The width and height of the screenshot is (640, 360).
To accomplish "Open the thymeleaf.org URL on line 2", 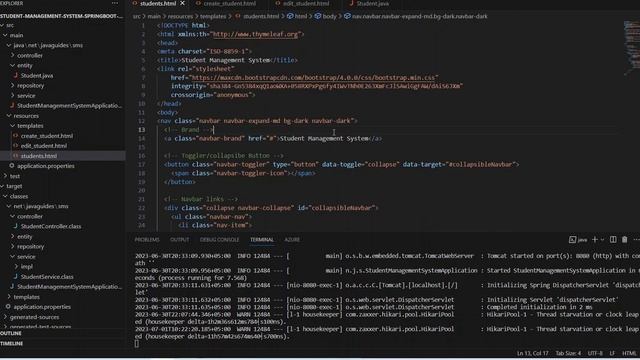I will [x=255, y=34].
